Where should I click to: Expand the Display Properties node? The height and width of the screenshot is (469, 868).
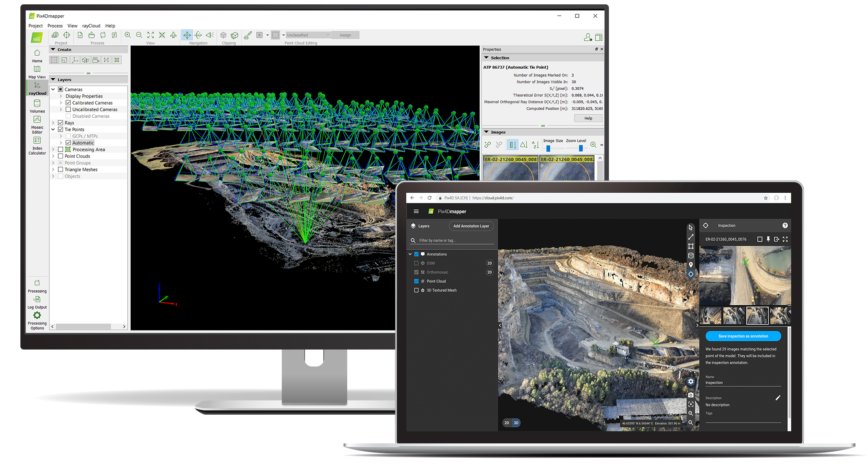(61, 96)
